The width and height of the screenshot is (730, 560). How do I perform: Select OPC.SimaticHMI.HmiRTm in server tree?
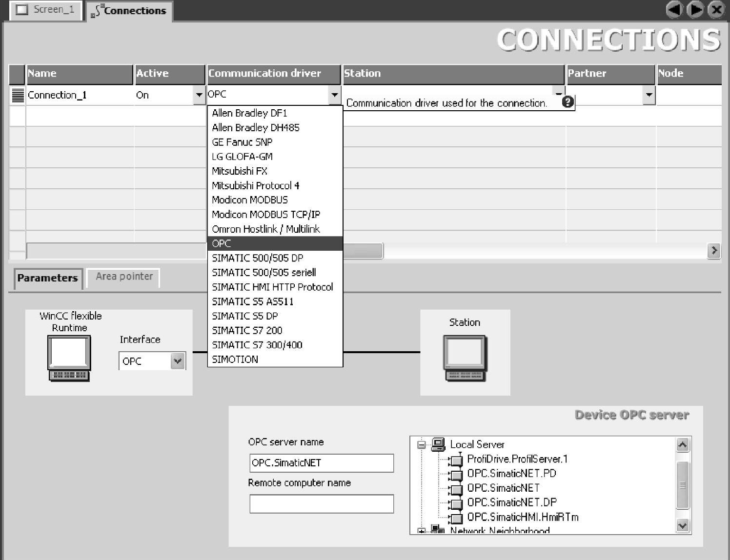coord(523,517)
